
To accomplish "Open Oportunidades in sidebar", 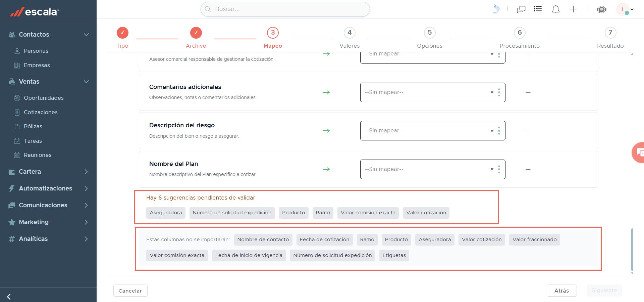I will tap(44, 98).
